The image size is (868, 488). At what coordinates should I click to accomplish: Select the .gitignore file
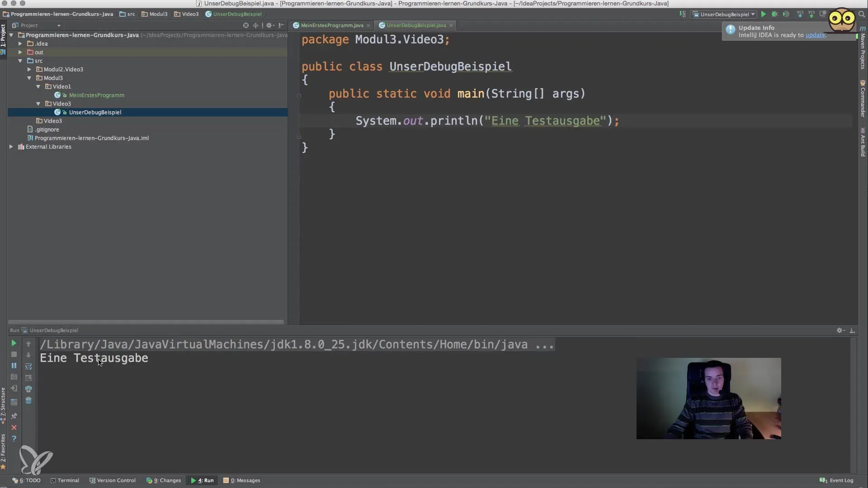[x=47, y=129]
